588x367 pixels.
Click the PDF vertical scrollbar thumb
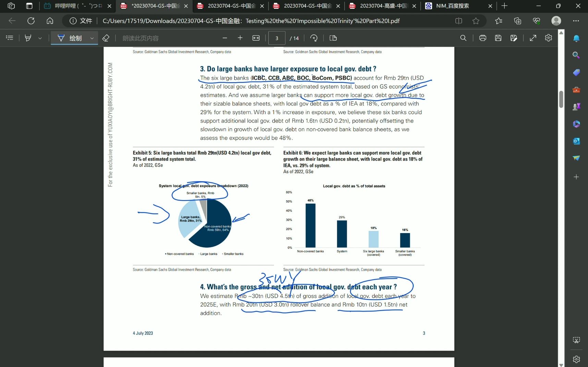pyautogui.click(x=561, y=99)
